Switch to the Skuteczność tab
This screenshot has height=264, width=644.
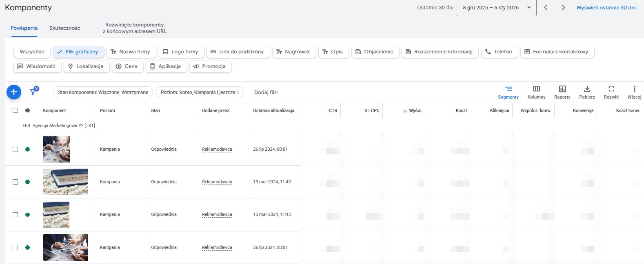64,28
